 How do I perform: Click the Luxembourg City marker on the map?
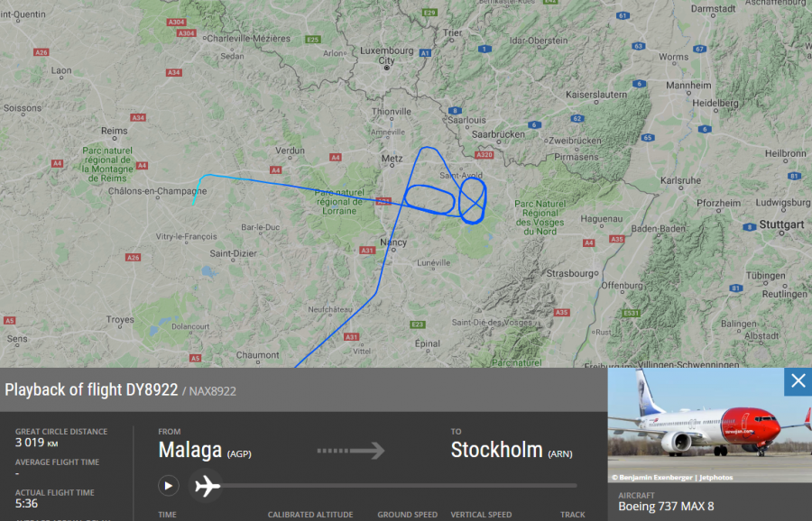pos(386,68)
